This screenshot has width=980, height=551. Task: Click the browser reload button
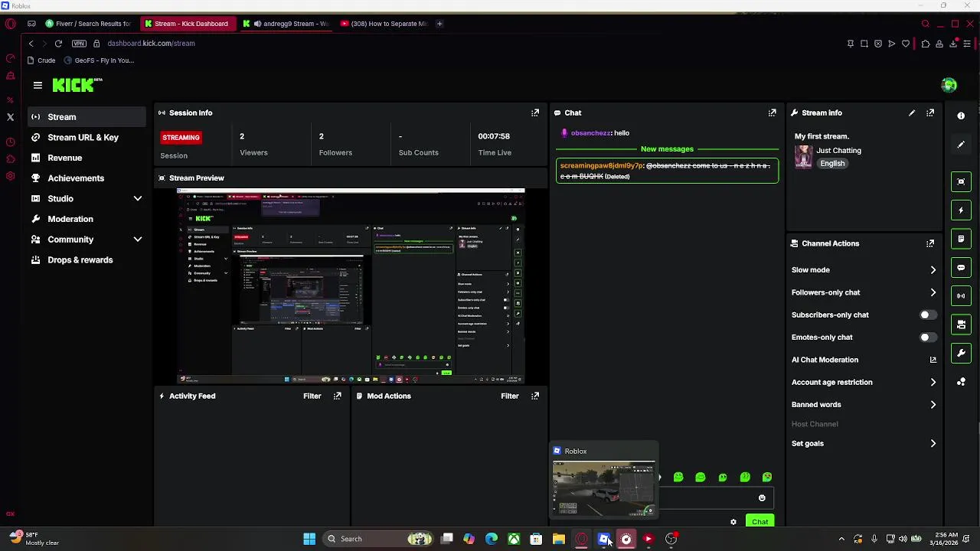[58, 44]
